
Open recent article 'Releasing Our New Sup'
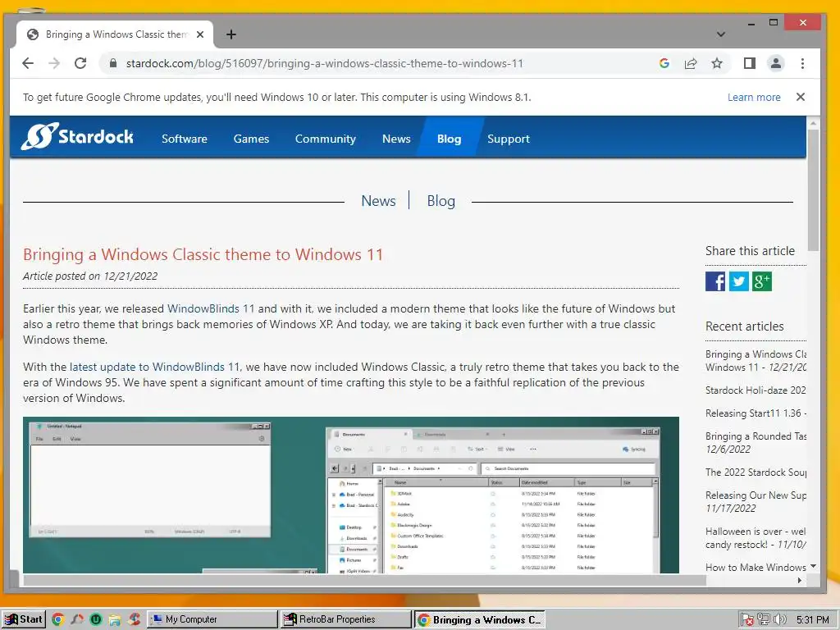[x=756, y=501]
